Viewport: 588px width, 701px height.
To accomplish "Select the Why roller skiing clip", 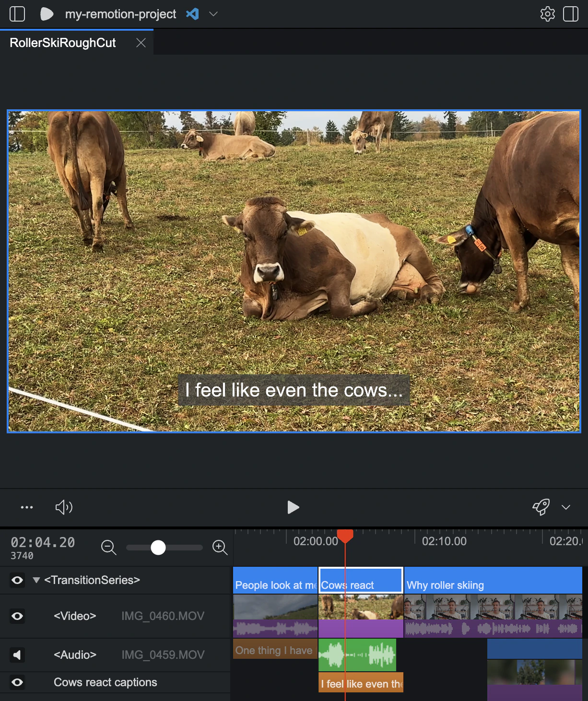I will 493,581.
